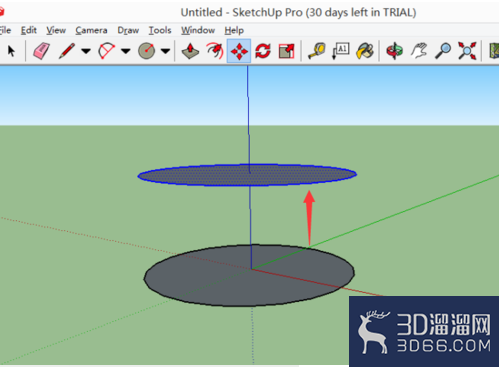The width and height of the screenshot is (499, 367).
Task: Choose the Rotate tool
Action: point(263,51)
